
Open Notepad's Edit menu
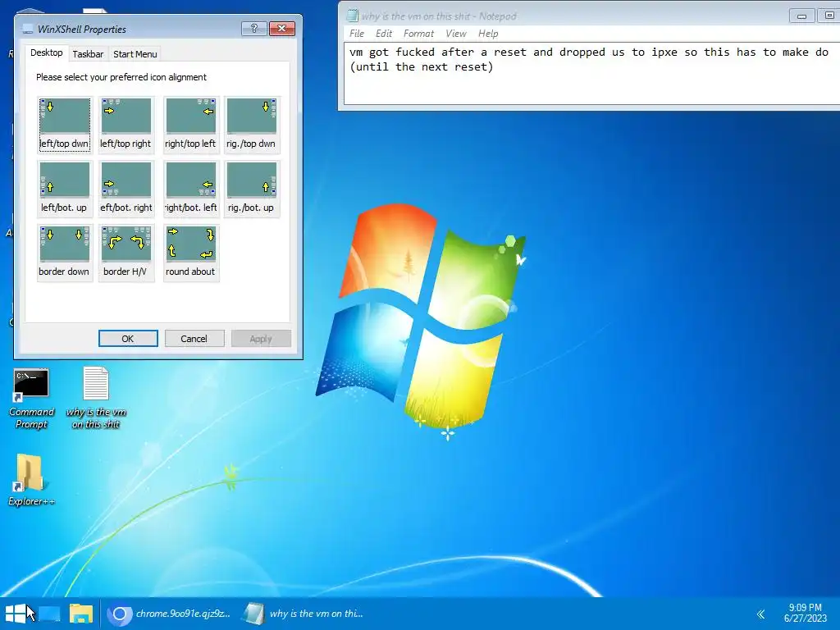click(x=384, y=33)
